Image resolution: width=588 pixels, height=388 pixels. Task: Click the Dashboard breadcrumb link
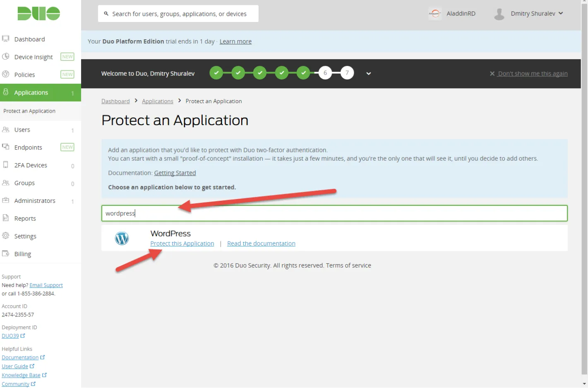coord(115,101)
